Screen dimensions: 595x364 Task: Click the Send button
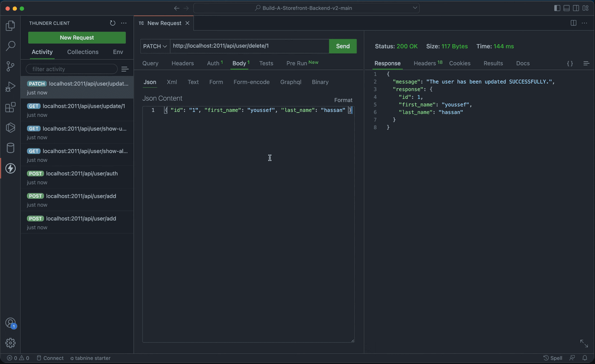(x=343, y=46)
